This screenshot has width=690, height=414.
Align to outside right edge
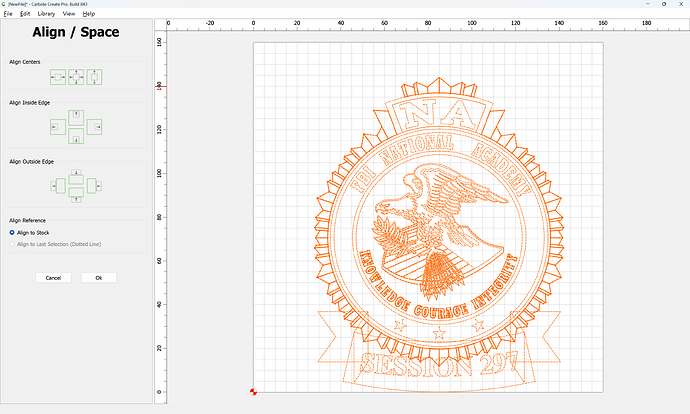pos(94,186)
